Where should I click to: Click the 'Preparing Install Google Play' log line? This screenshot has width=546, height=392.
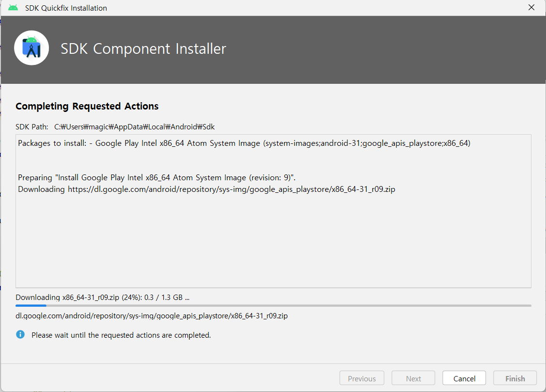pos(156,177)
